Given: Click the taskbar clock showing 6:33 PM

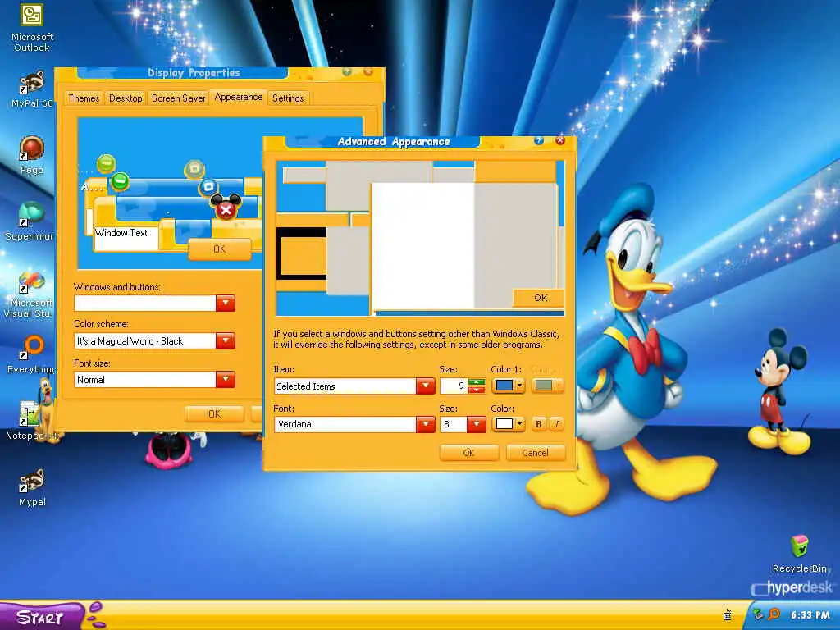Looking at the screenshot, I should click(x=810, y=615).
